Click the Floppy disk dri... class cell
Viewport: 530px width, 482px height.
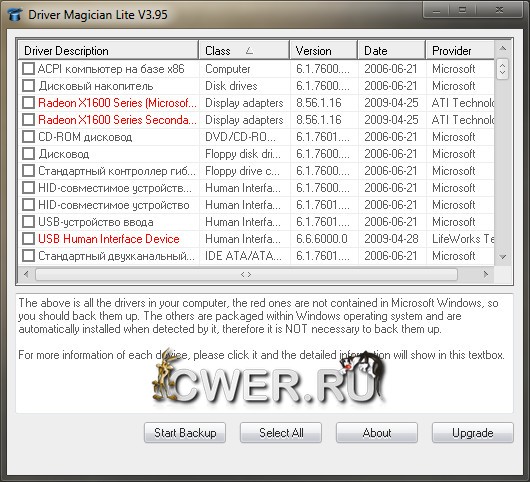pos(243,153)
